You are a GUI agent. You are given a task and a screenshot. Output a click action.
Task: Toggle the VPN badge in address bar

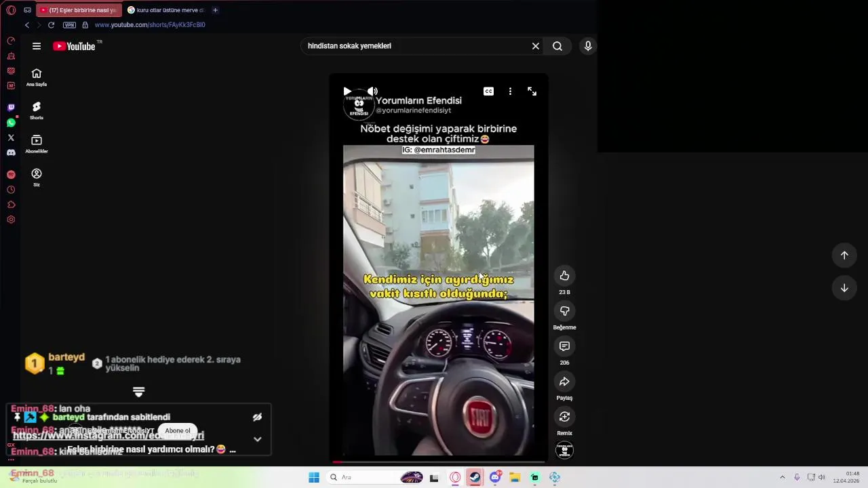69,25
